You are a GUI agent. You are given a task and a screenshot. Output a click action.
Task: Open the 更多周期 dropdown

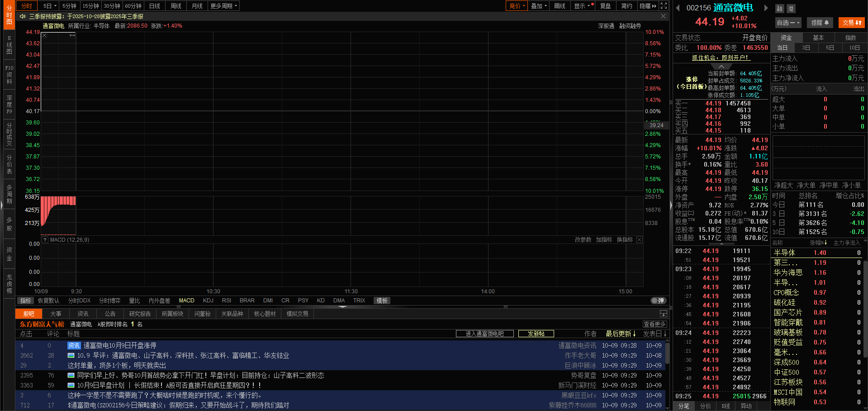click(223, 6)
